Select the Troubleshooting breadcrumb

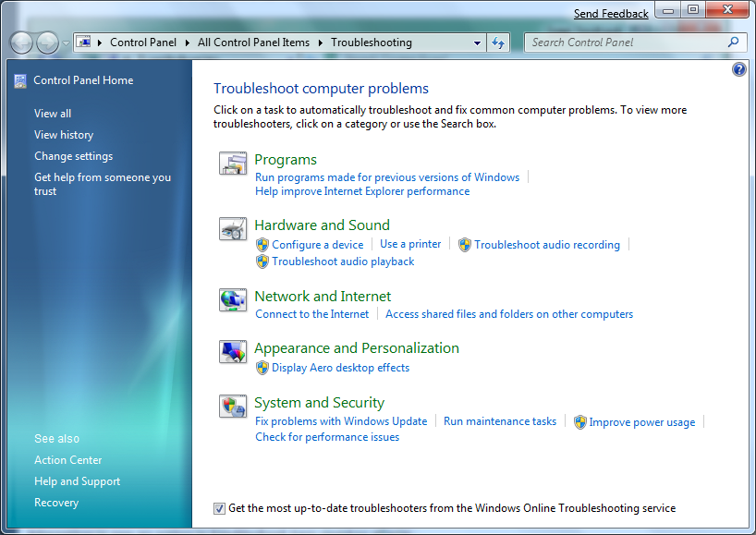click(x=372, y=43)
